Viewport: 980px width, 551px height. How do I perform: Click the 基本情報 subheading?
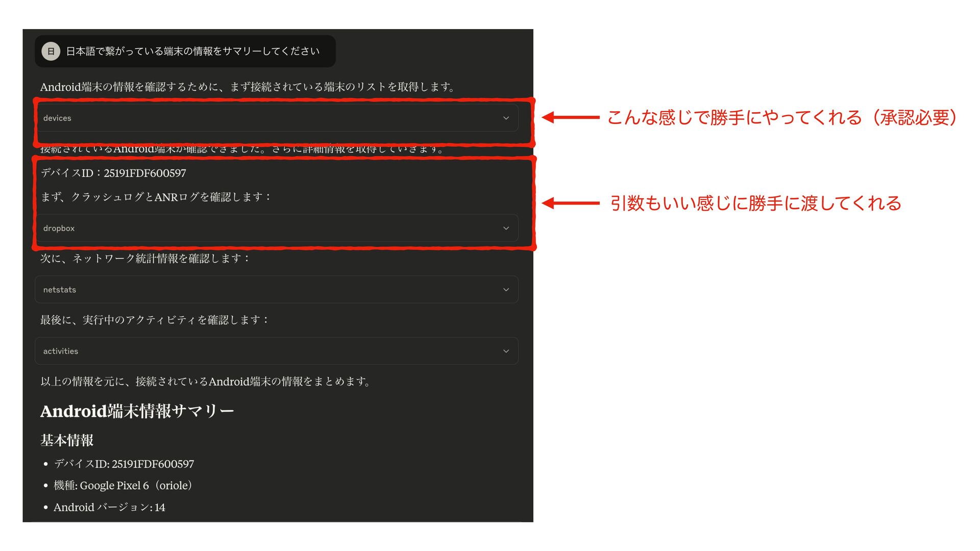tap(67, 440)
